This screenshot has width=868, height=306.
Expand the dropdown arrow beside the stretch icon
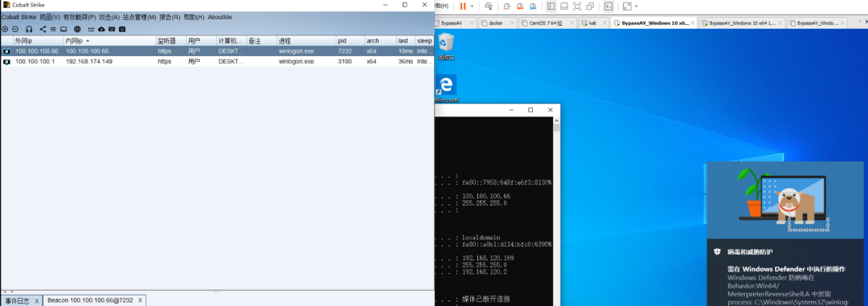point(636,6)
